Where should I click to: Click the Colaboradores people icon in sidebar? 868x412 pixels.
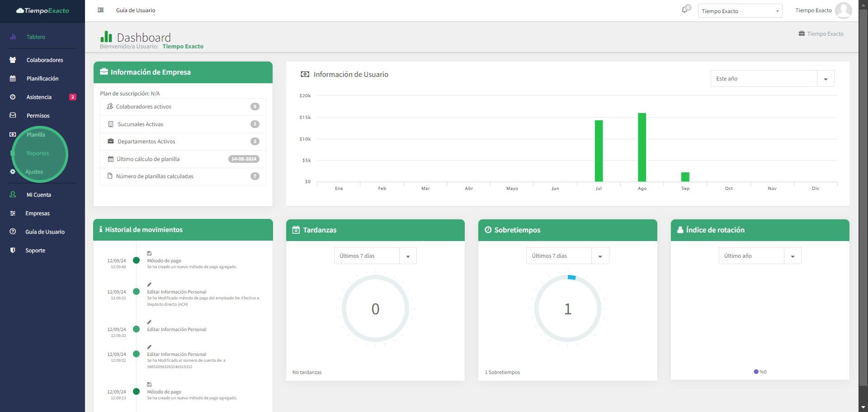13,60
